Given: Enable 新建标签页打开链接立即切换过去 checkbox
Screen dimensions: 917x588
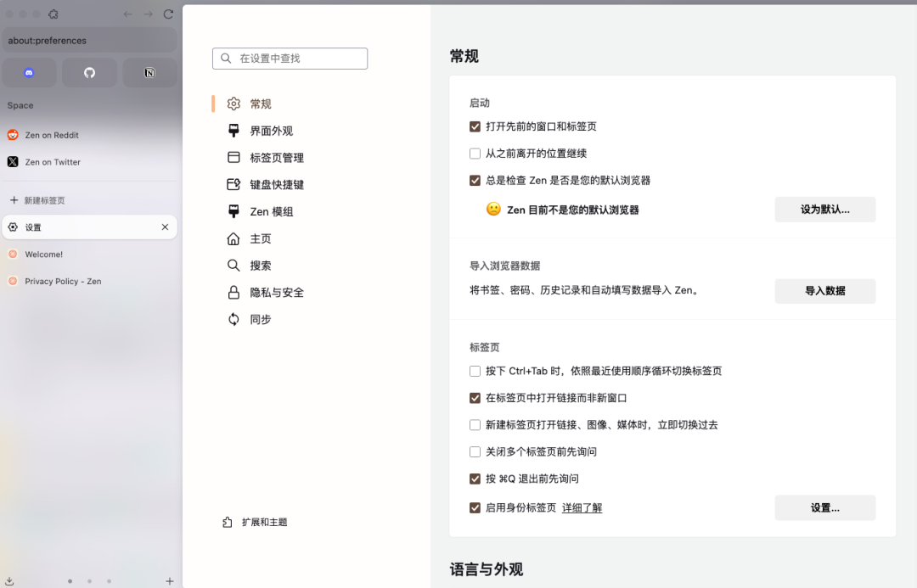Looking at the screenshot, I should [475, 425].
